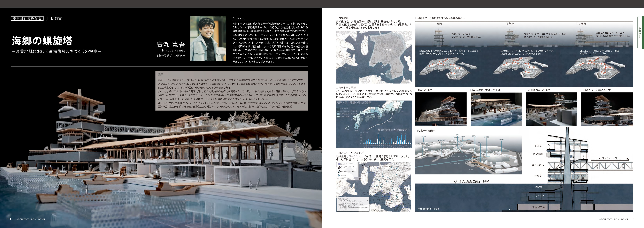Screen dimensions: 644x228
Task: Select the '□海からの眺め' caption
Action: [424, 90]
